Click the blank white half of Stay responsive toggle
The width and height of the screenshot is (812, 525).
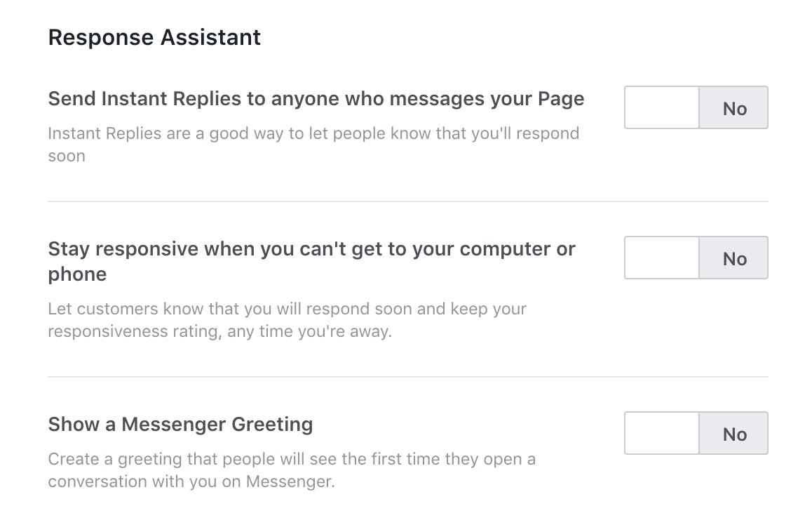[x=661, y=258]
